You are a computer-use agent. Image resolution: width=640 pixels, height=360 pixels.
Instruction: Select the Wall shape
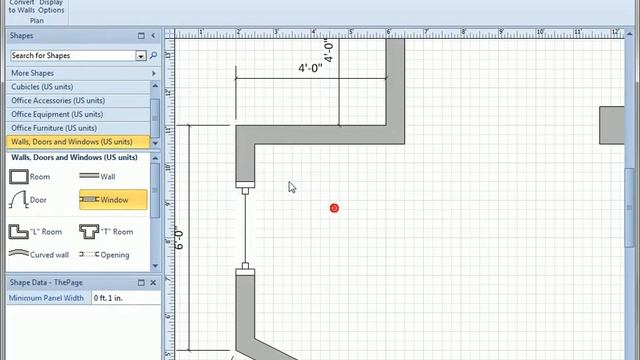tap(97, 176)
